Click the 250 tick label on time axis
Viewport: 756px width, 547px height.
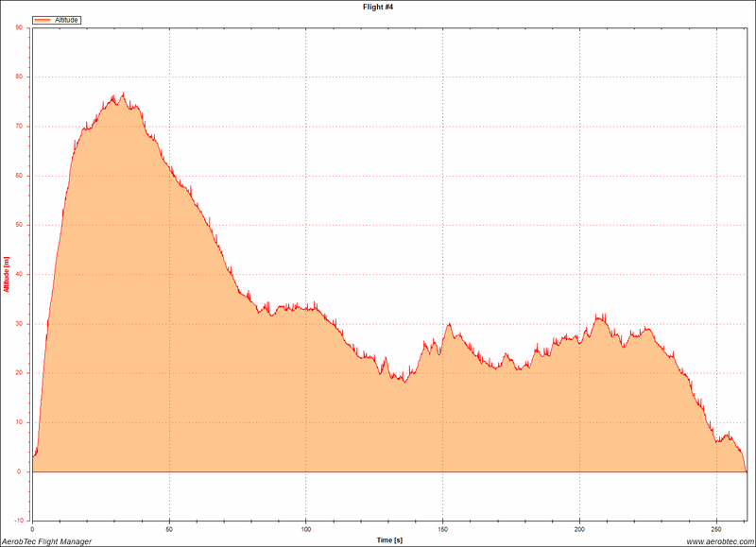coord(716,529)
